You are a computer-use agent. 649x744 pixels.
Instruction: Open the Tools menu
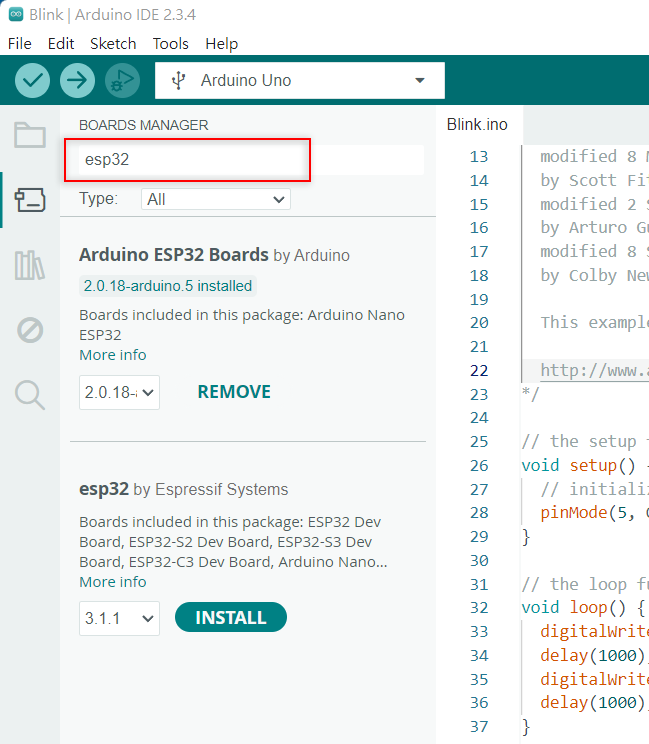tap(171, 44)
